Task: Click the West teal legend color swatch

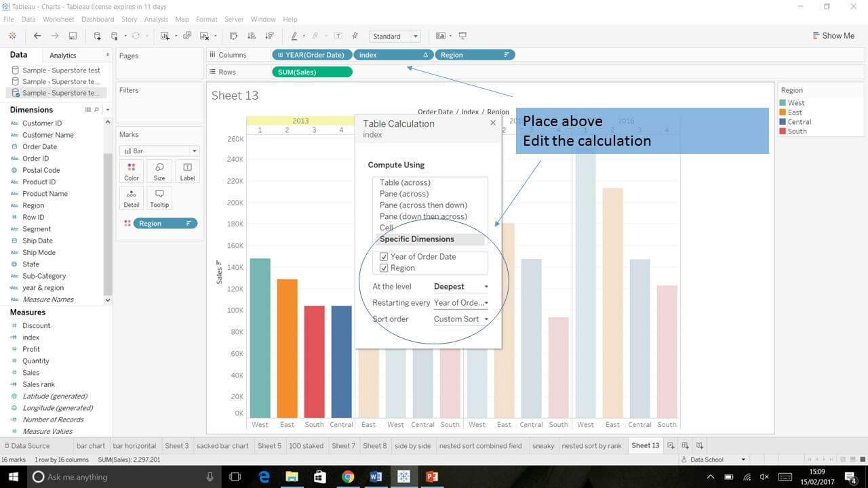Action: pyautogui.click(x=783, y=103)
